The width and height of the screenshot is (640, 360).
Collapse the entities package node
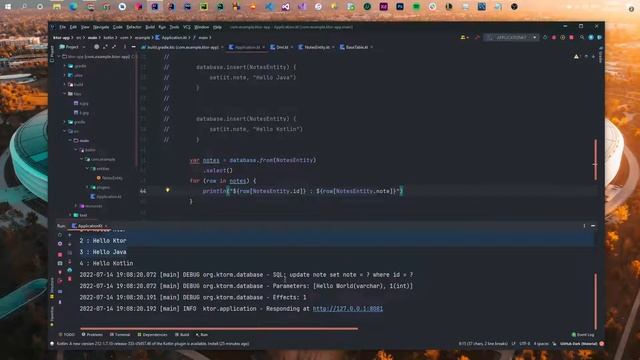[x=87, y=169]
